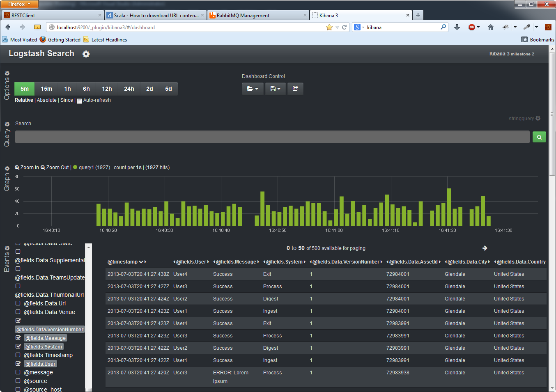Go to the browser Home page
Viewport: 556px width, 392px height.
(491, 27)
